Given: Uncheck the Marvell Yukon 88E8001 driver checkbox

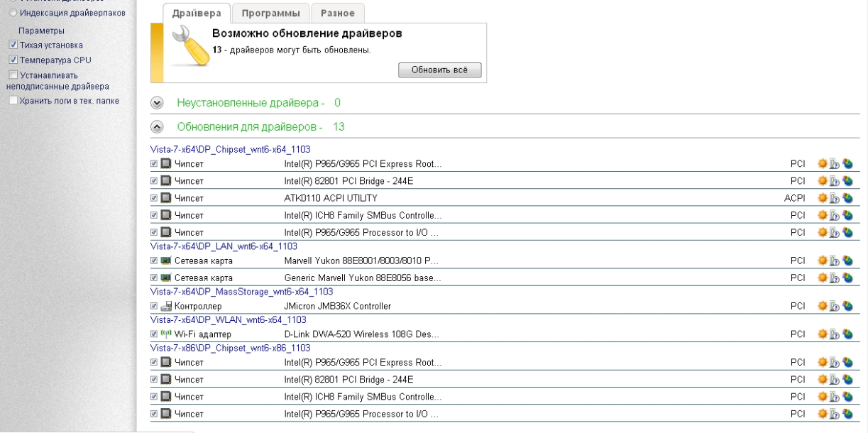Looking at the screenshot, I should 154,261.
